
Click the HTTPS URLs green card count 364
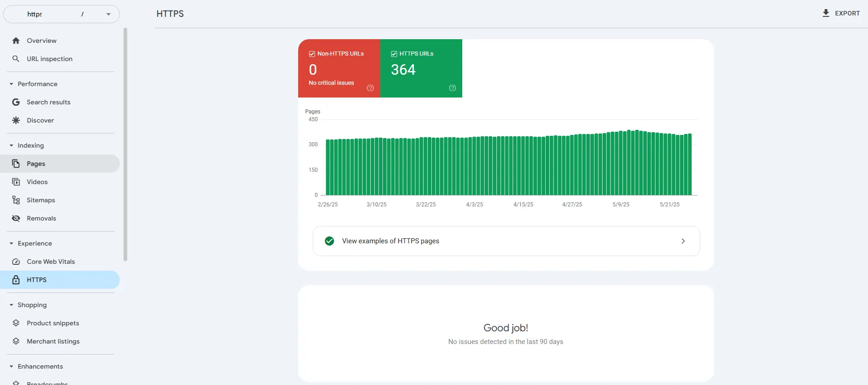(x=421, y=68)
